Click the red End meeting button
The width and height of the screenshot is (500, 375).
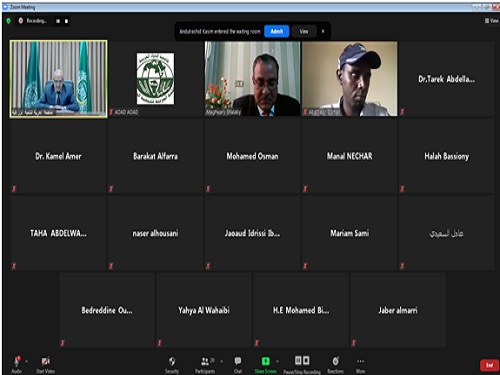pos(489,365)
